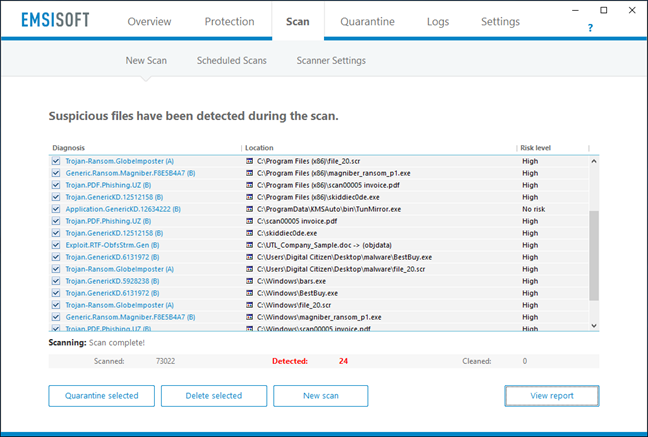Click file icon beside C:\Windows\BestBuy.exe
This screenshot has width=648, height=437.
(250, 293)
